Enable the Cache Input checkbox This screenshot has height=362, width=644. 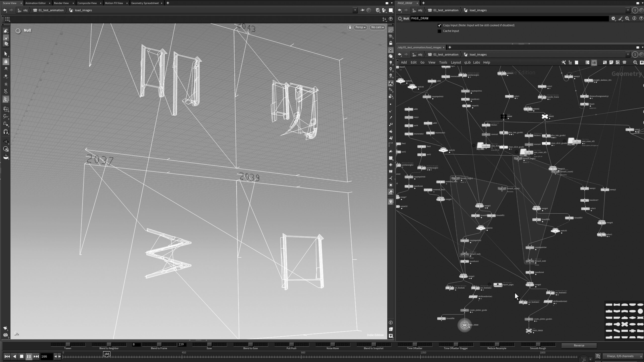[x=439, y=31]
